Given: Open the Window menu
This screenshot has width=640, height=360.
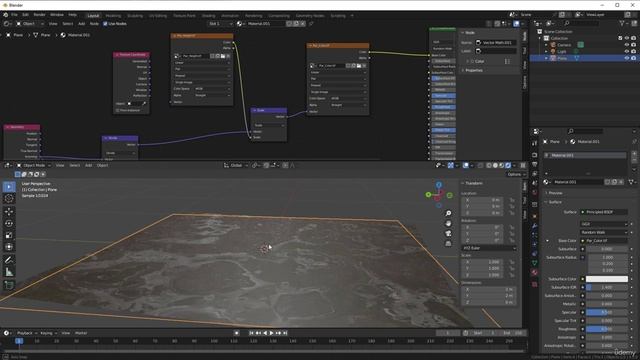Looking at the screenshot, I should coord(57,15).
